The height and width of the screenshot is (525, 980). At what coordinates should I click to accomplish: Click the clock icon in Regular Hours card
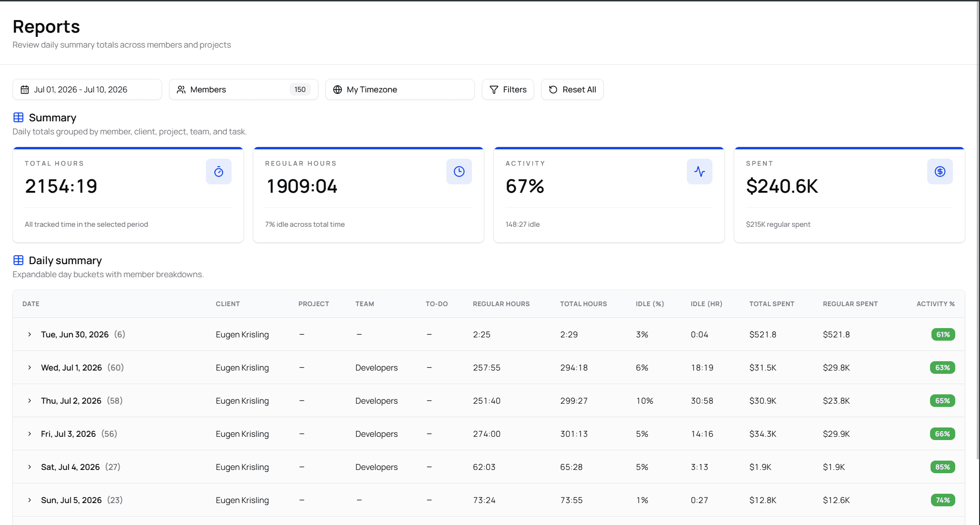pyautogui.click(x=459, y=172)
